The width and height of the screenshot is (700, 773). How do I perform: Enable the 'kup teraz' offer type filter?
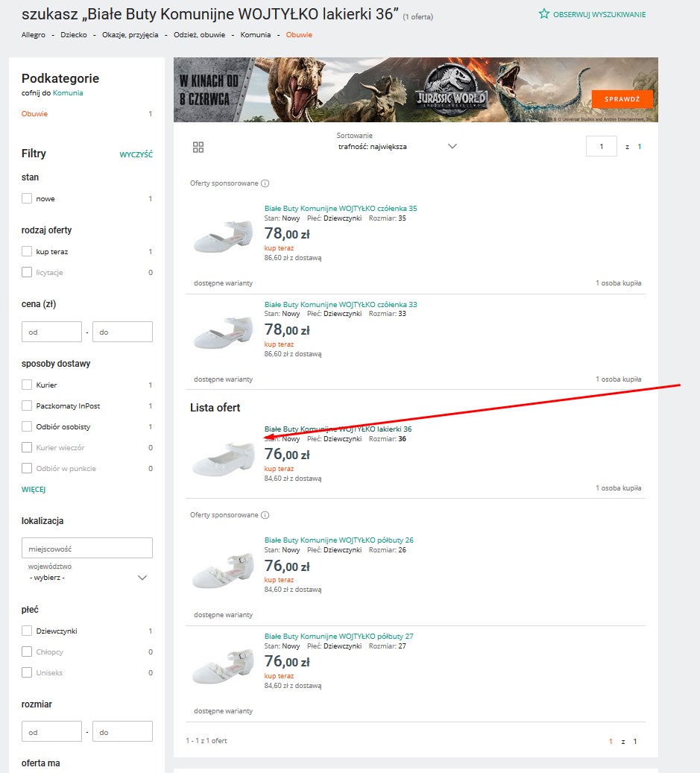(x=27, y=252)
